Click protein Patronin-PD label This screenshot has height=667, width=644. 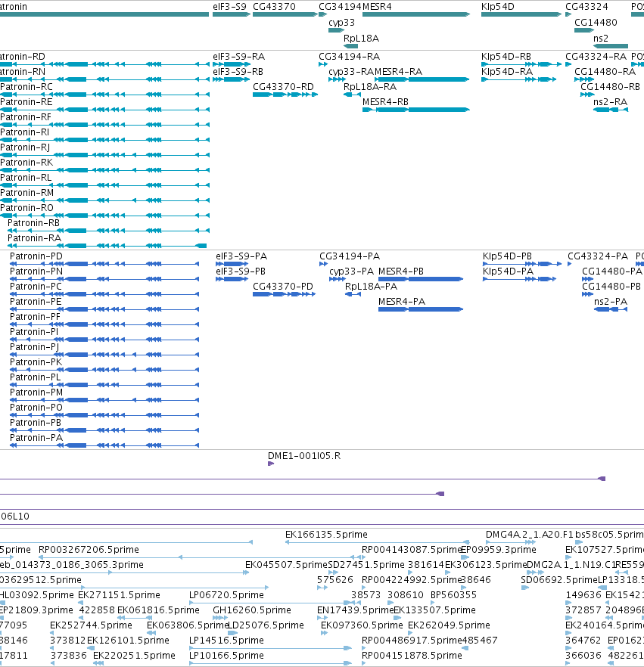[36, 256]
